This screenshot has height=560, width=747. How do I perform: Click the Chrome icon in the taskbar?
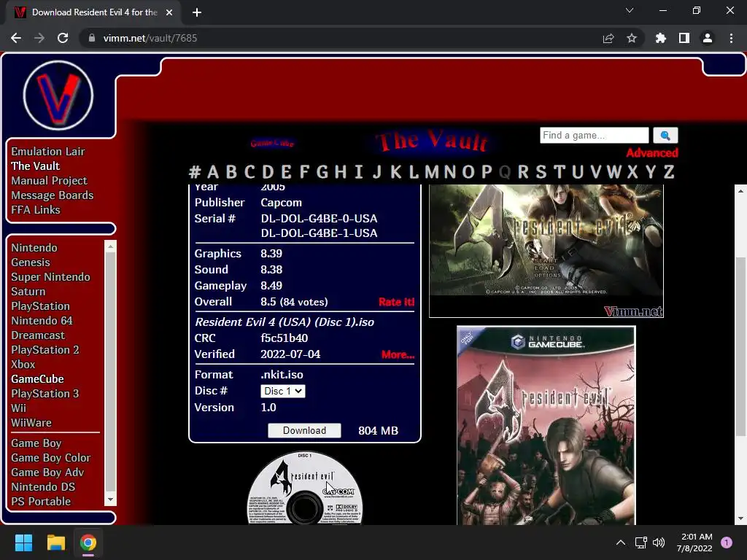click(88, 542)
